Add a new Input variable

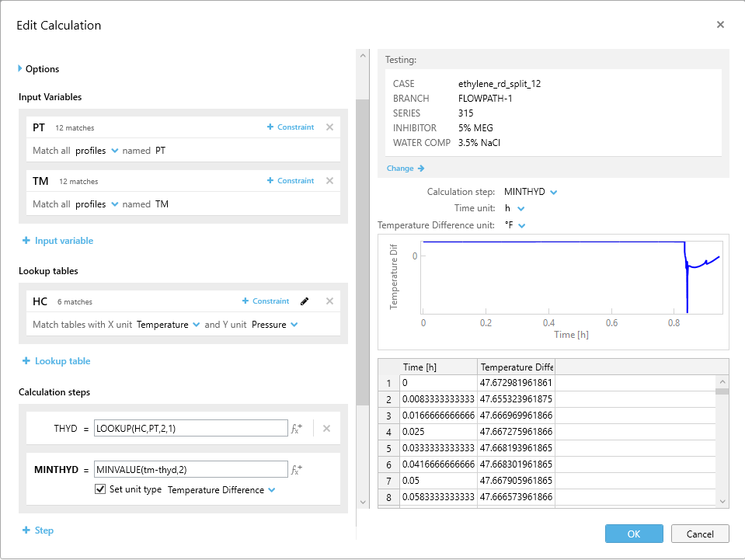pyautogui.click(x=58, y=241)
